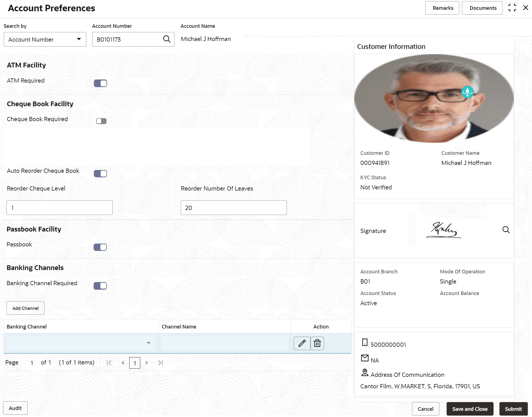The height and width of the screenshot is (417, 532).
Task: Click the Reorder Cheque Level field
Action: coord(60,208)
